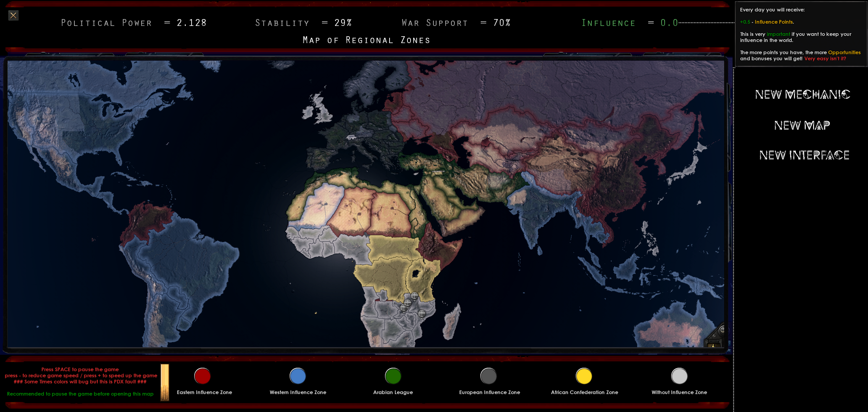Click the Arabian League legend label

pos(393,392)
